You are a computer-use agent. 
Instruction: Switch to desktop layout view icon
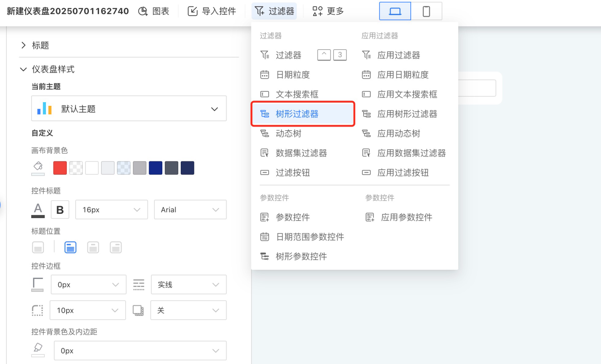[x=395, y=11]
